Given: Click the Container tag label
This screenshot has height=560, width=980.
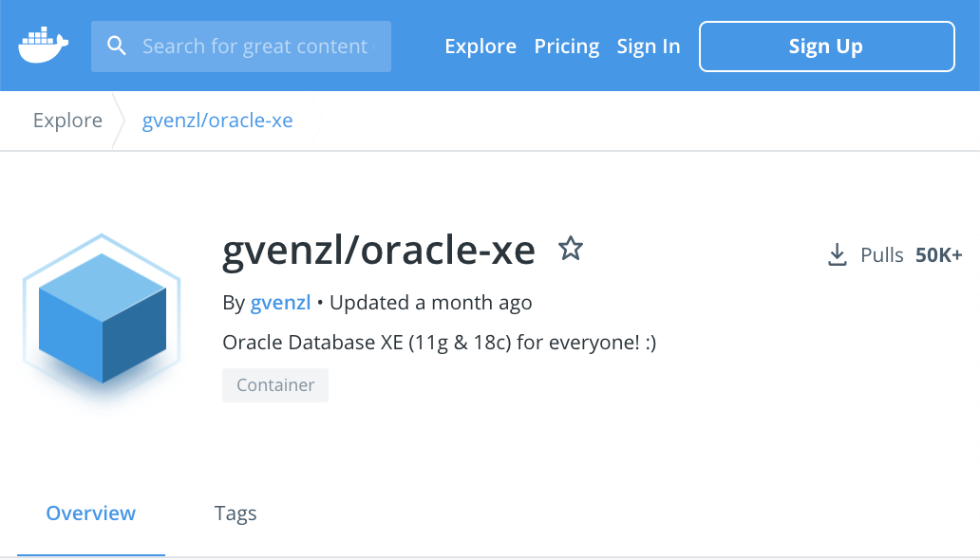Looking at the screenshot, I should (x=275, y=385).
